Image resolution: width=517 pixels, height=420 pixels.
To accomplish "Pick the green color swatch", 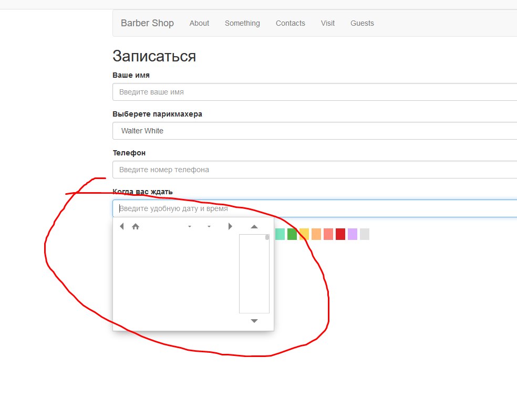I will 292,234.
